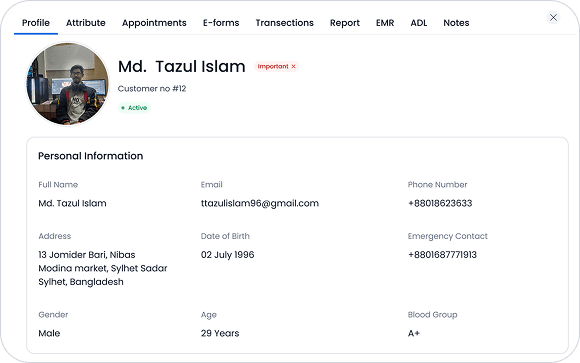Switch to the EMR tab
This screenshot has height=363, width=580.
(385, 23)
